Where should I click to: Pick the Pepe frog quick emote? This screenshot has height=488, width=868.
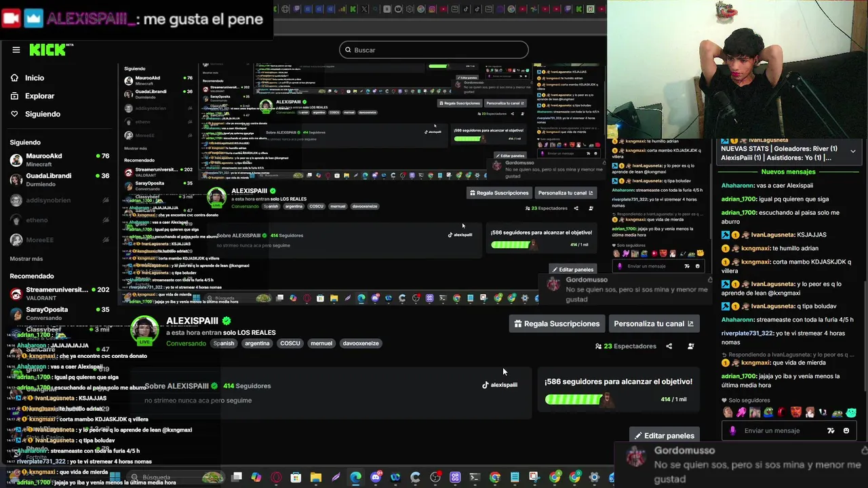click(x=768, y=411)
